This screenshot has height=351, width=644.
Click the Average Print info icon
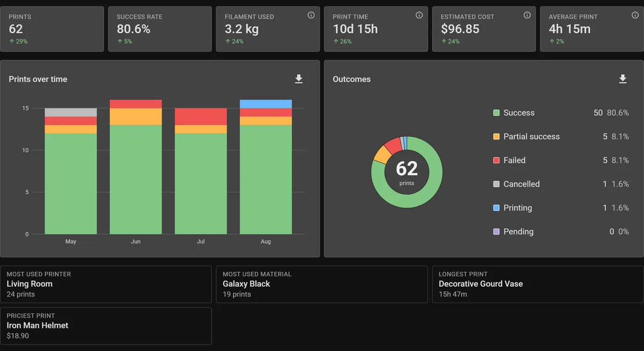(x=635, y=15)
